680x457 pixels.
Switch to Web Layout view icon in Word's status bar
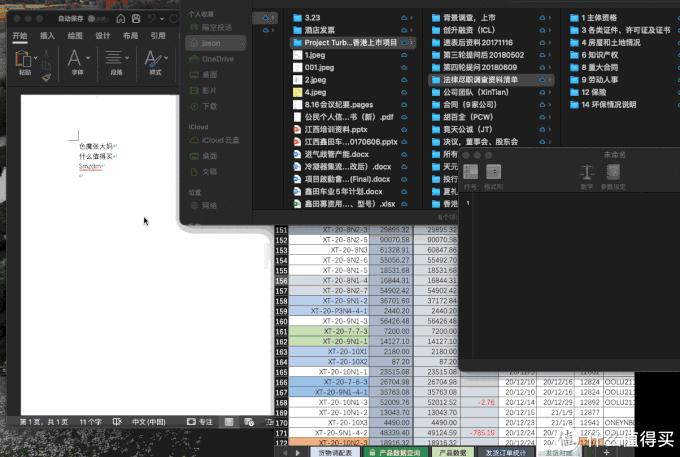tap(249, 422)
